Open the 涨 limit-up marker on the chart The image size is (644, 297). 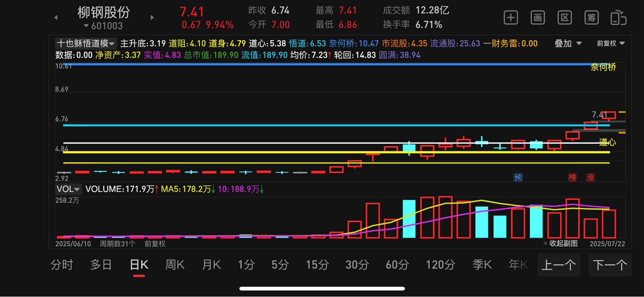(x=591, y=177)
